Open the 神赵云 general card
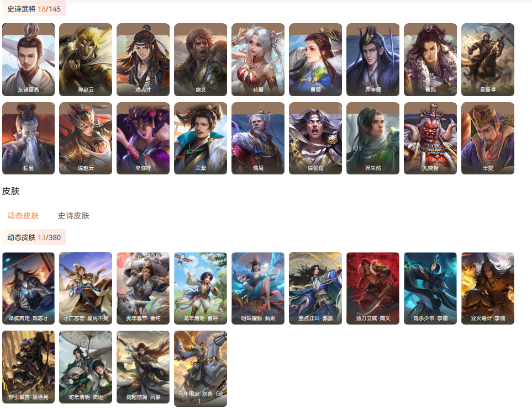The width and height of the screenshot is (532, 409). coord(86,60)
